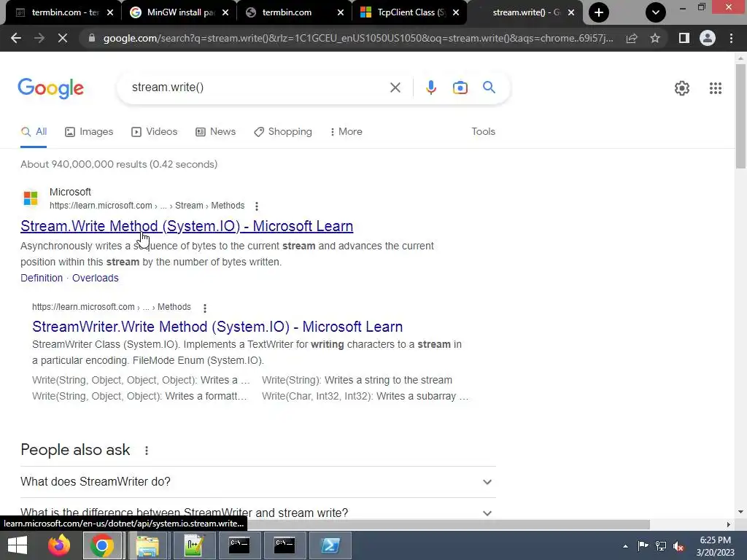Viewport: 747px width, 560px height.
Task: Open options for the Stream.Write result
Action: coord(256,206)
